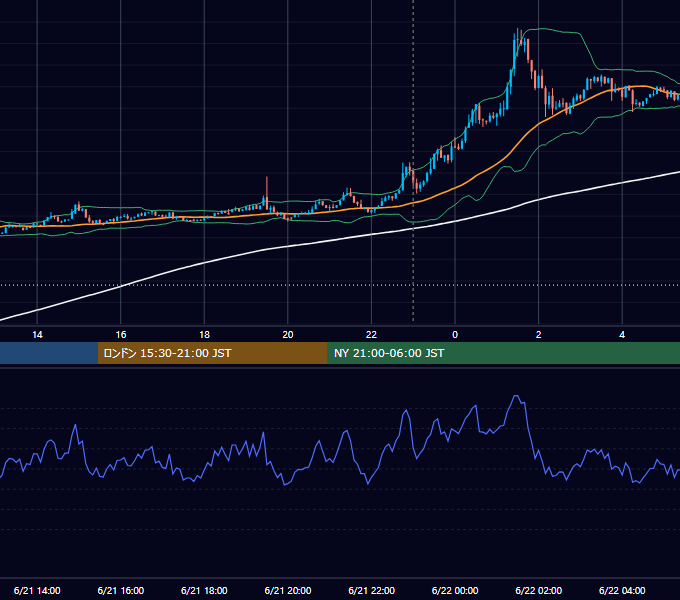Screen dimensions: 680x600
Task: Click the 6/21 20:00 date label
Action: click(x=288, y=590)
